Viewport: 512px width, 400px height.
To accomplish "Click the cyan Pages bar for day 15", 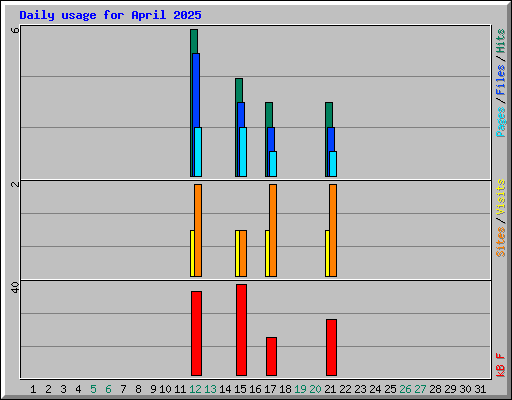I will point(243,152).
